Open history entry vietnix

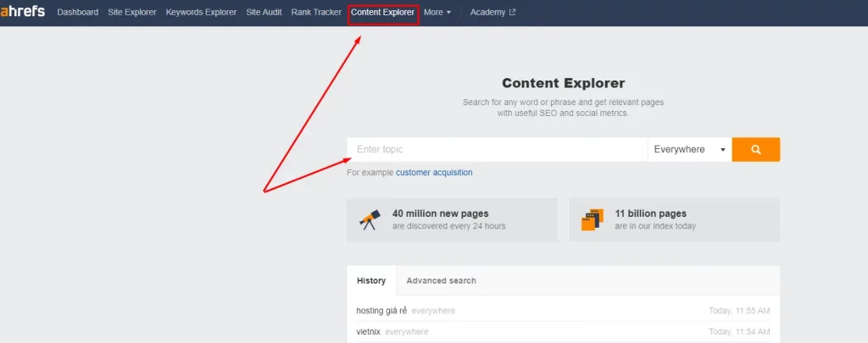click(x=368, y=332)
